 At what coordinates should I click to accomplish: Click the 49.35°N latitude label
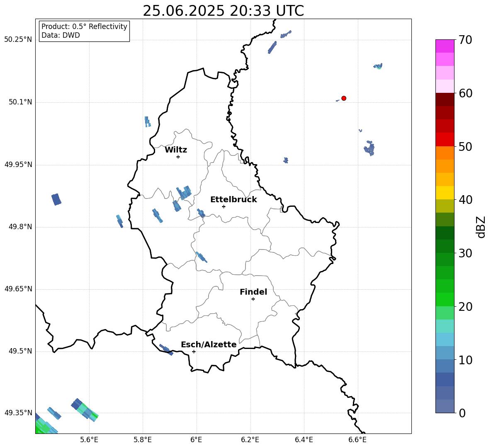(x=18, y=413)
